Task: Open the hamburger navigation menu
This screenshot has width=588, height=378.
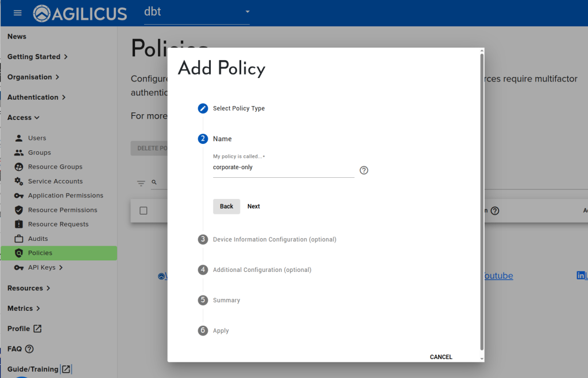Action: [x=17, y=13]
